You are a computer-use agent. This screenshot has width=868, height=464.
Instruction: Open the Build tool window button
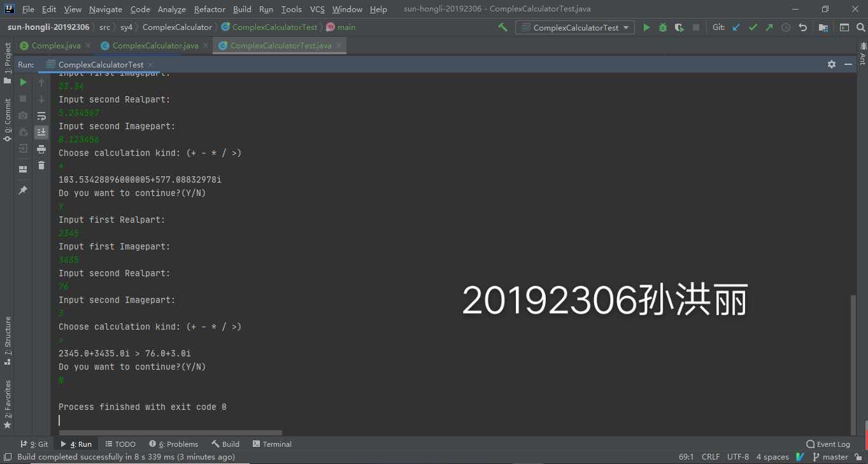[x=225, y=444]
